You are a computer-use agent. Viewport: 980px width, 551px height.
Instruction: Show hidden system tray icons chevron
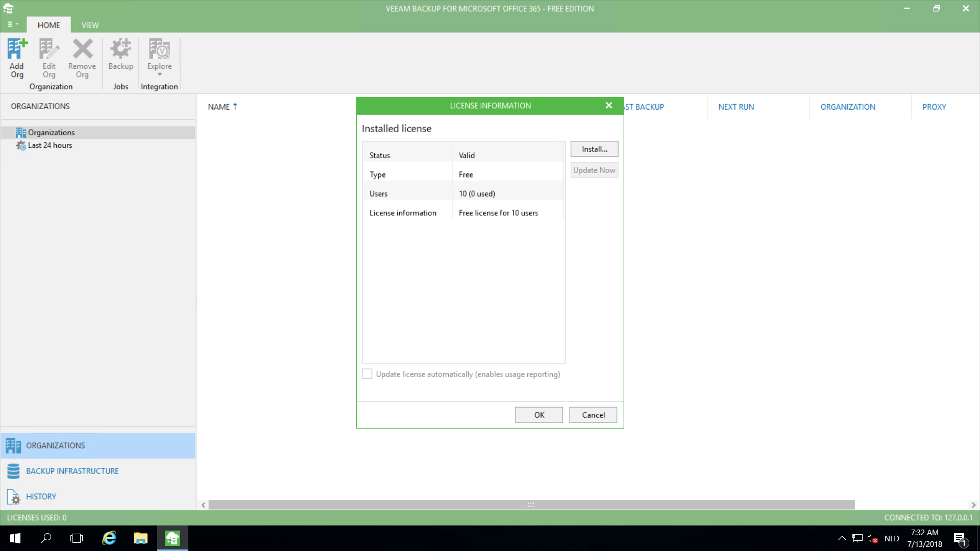[x=842, y=538]
